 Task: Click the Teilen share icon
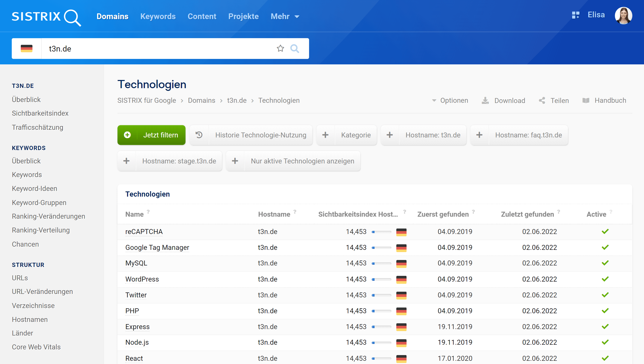tap(542, 101)
